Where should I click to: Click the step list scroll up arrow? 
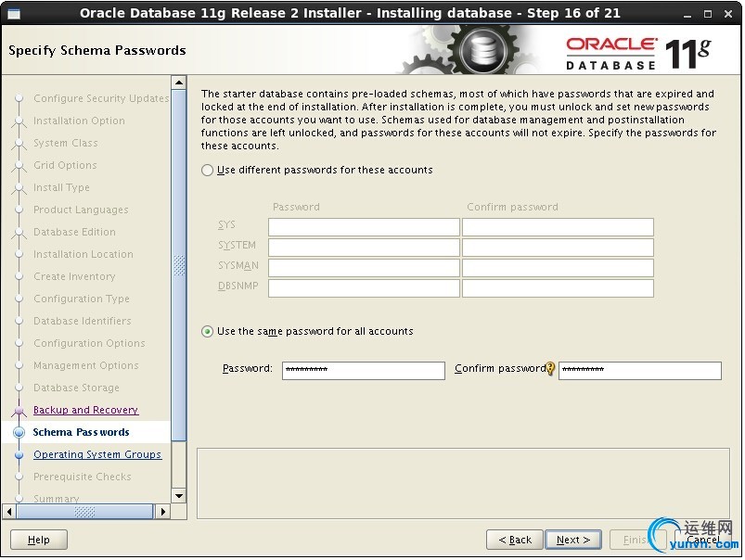pos(179,83)
